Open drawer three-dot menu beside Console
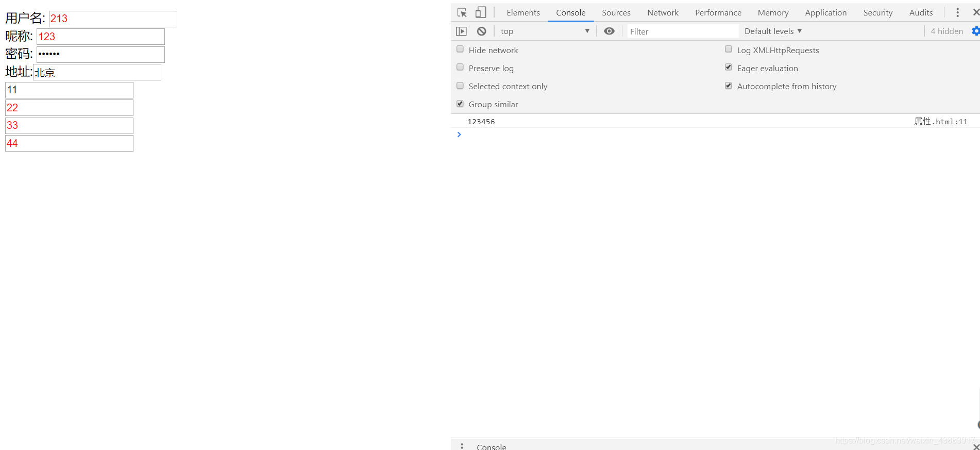Viewport: 980px width, 450px height. (462, 446)
